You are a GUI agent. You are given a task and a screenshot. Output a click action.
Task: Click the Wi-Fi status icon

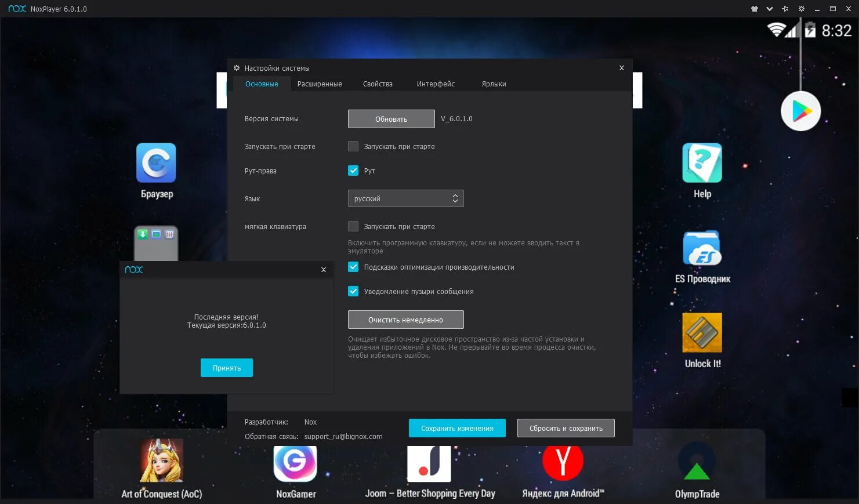[775, 30]
